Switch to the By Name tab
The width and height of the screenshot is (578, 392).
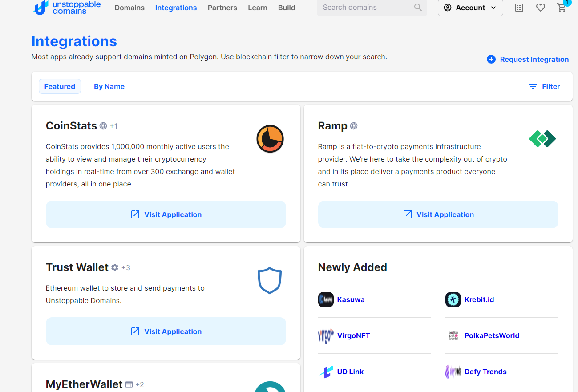(109, 86)
